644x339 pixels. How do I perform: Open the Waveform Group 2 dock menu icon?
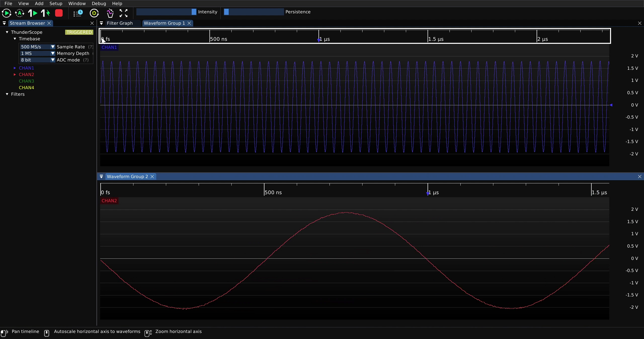click(101, 177)
